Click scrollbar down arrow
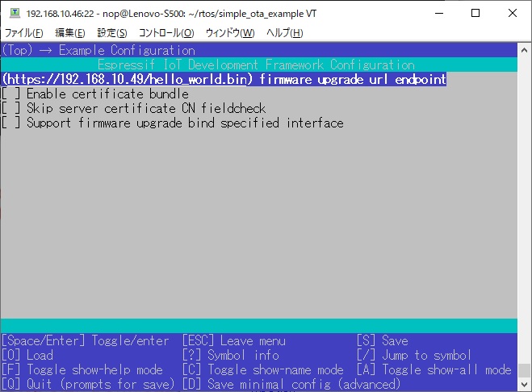Viewport: 532px width, 392px height. (x=524, y=385)
